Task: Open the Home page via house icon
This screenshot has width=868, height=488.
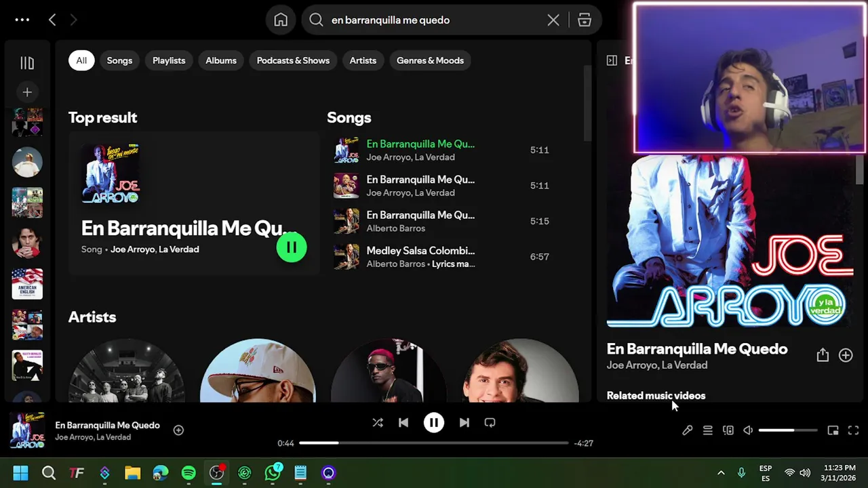Action: pyautogui.click(x=281, y=20)
